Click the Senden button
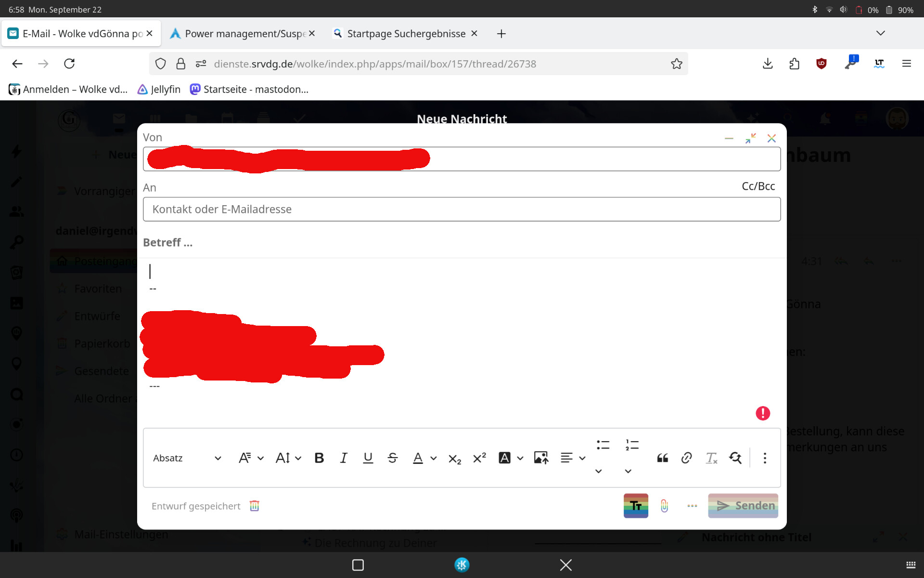Image resolution: width=924 pixels, height=578 pixels. click(743, 506)
